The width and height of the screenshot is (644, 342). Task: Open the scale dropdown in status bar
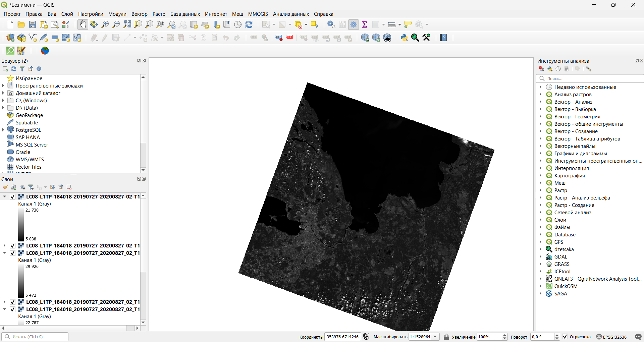(x=435, y=337)
